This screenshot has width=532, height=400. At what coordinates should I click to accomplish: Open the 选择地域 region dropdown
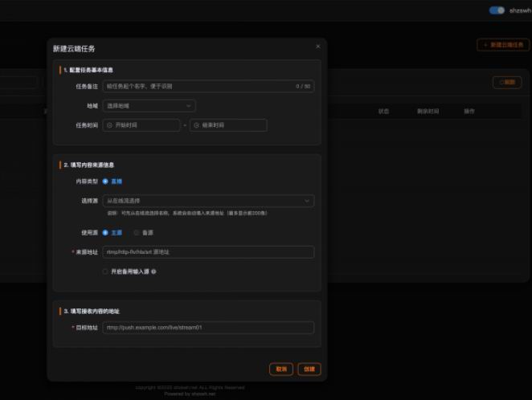click(x=149, y=106)
